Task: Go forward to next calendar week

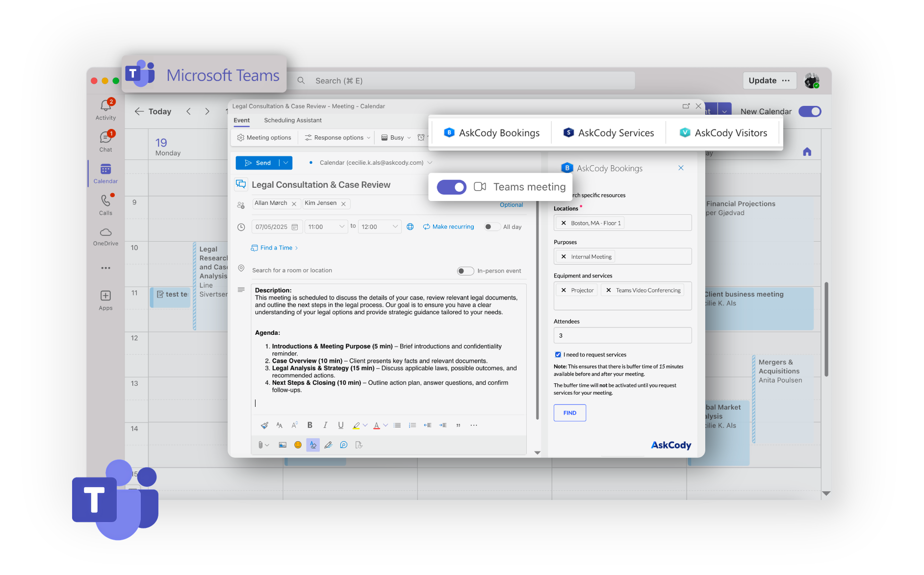Action: (207, 111)
